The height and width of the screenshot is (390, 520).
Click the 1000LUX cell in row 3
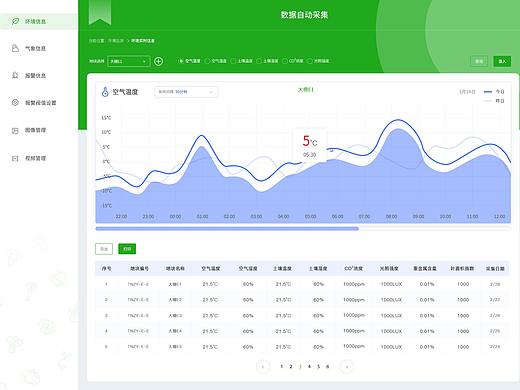391,316
